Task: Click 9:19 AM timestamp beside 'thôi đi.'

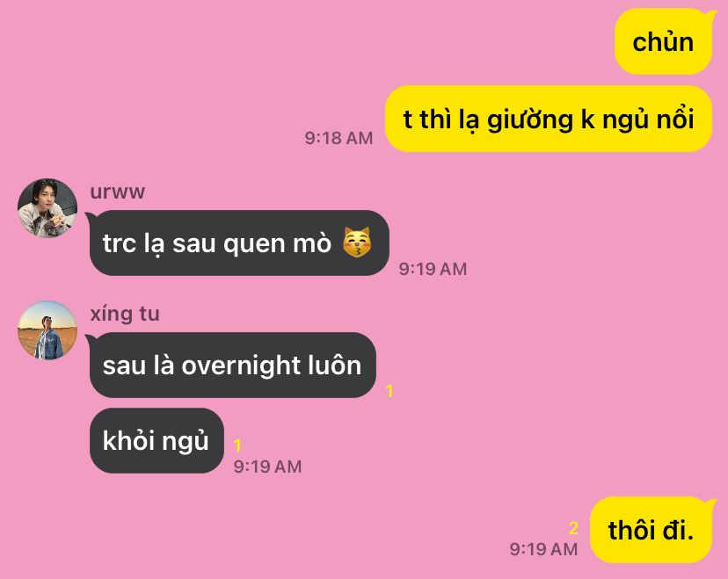Action: click(x=543, y=549)
